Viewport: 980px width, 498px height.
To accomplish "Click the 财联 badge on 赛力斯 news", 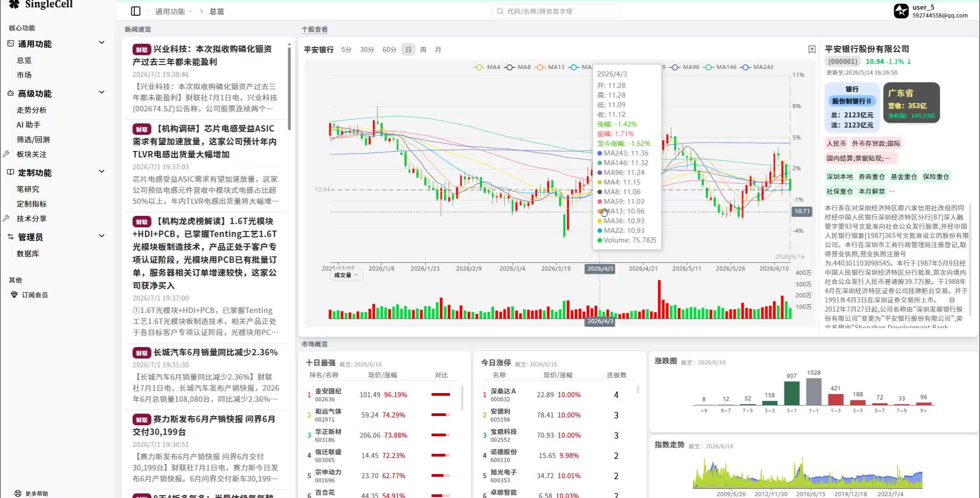I will tap(142, 420).
